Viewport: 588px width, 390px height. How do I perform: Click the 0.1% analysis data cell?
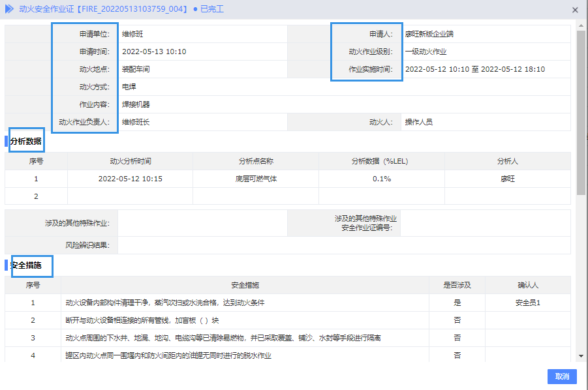pyautogui.click(x=382, y=179)
